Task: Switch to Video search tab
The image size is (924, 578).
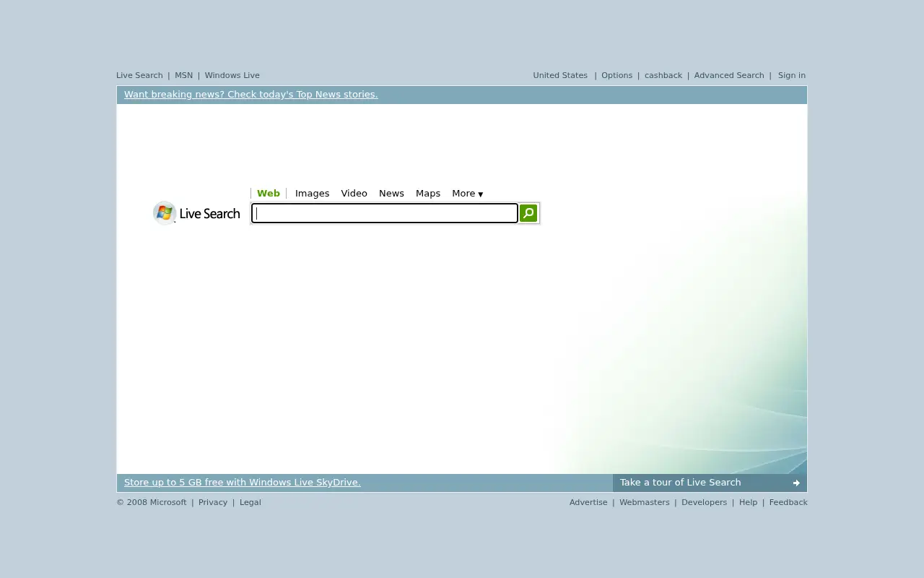Action: [x=354, y=194]
